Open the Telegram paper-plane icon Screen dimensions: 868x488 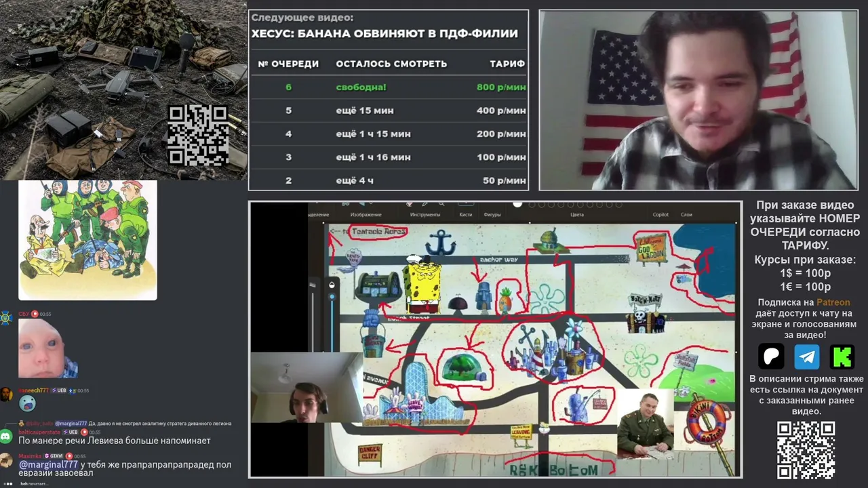pos(807,357)
